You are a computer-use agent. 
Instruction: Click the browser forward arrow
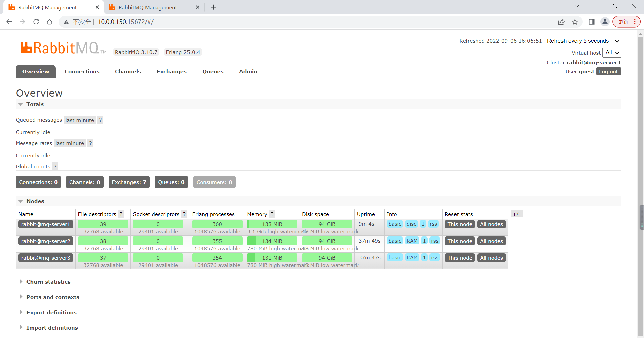[x=22, y=22]
